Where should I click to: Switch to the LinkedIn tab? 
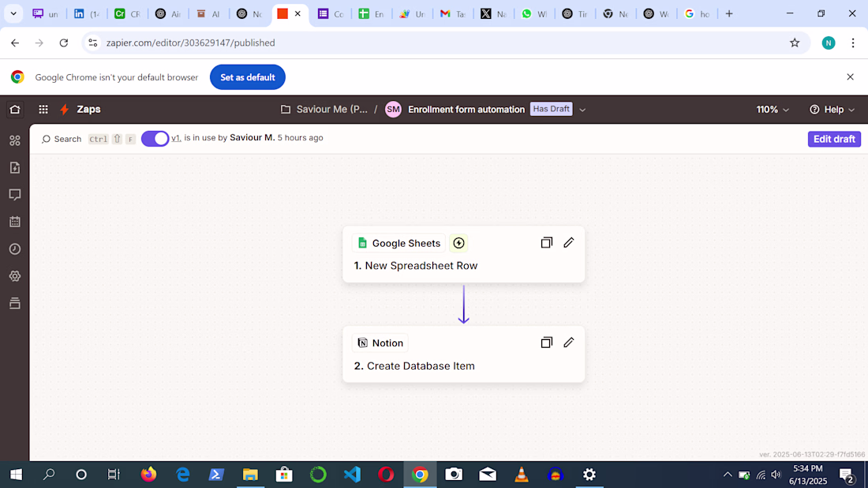click(x=86, y=14)
